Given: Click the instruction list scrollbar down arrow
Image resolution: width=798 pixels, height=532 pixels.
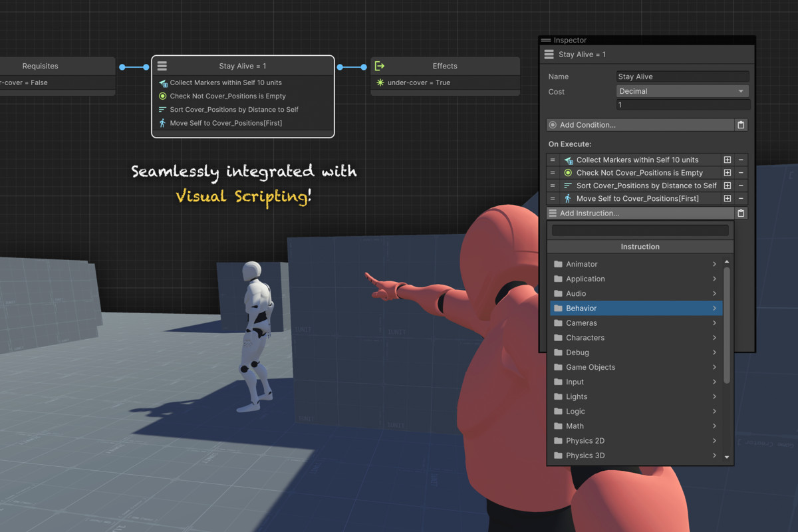Looking at the screenshot, I should 727,457.
